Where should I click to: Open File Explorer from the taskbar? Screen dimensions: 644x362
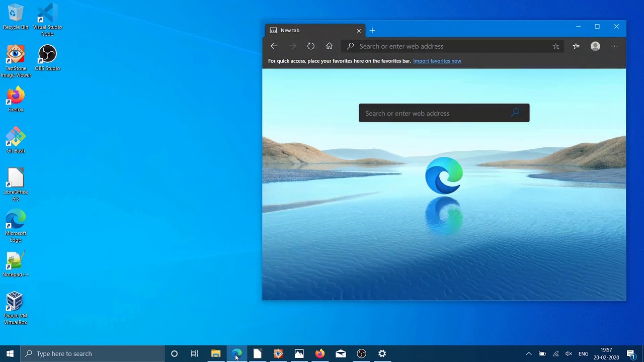(216, 353)
